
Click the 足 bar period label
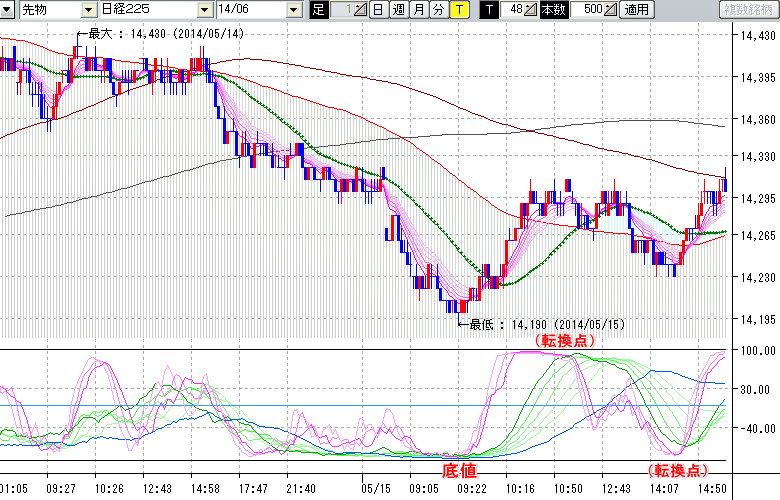319,10
